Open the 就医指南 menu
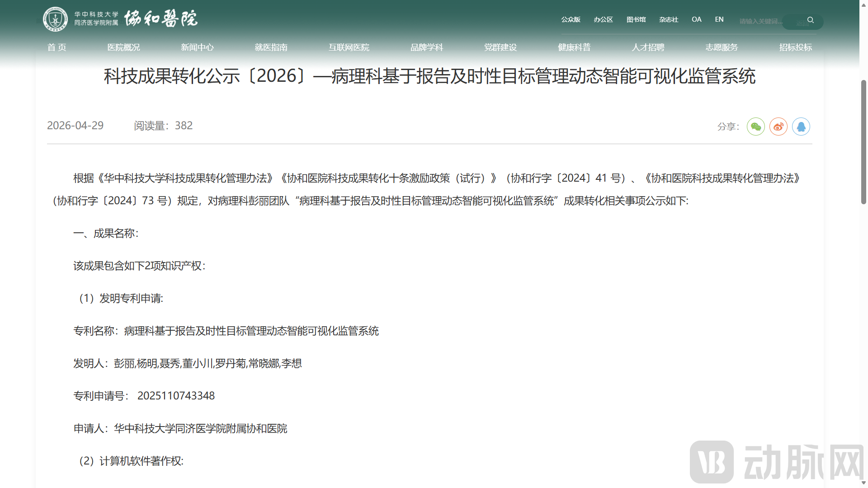The image size is (868, 488). pyautogui.click(x=271, y=47)
